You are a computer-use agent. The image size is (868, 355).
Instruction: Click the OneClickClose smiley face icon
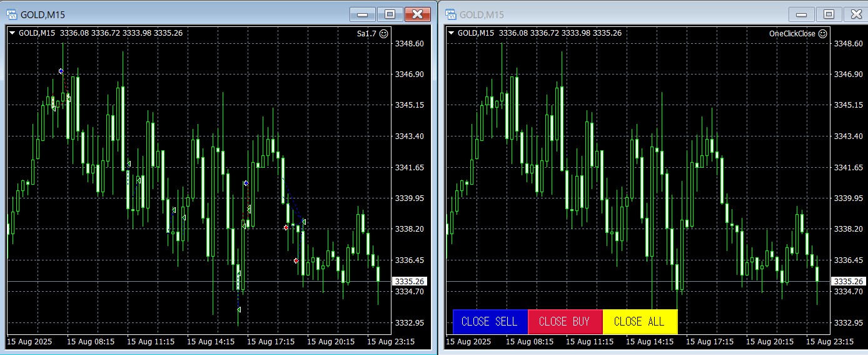pyautogui.click(x=823, y=33)
